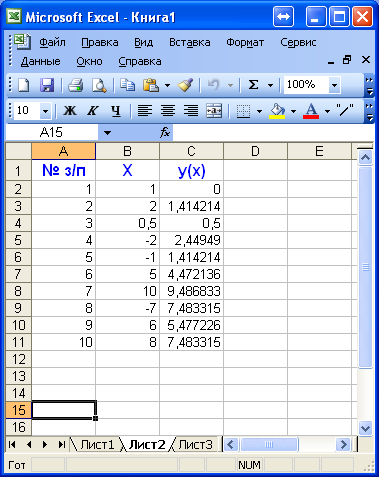The height and width of the screenshot is (477, 379).
Task: Open the Borders dropdown arrow
Action: pos(259,111)
